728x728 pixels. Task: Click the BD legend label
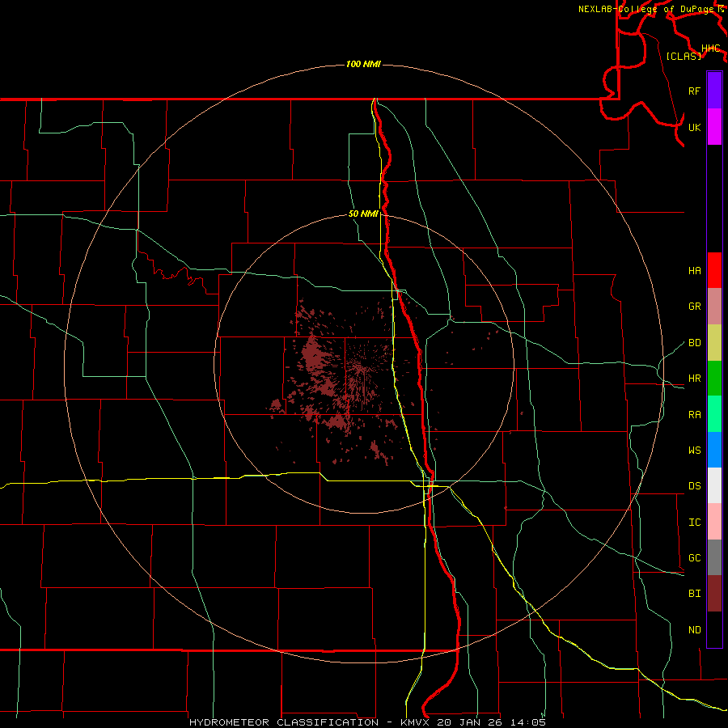tap(694, 343)
